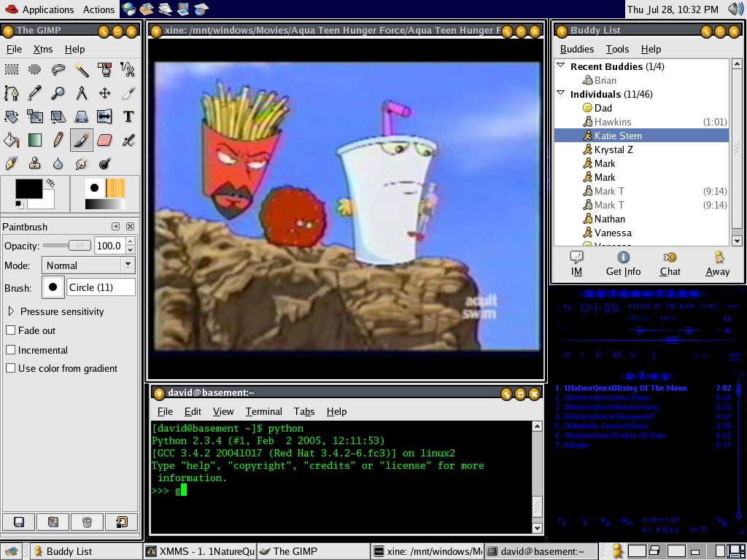Activate the Intelligent Scissors tool
747x560 pixels.
click(x=128, y=69)
